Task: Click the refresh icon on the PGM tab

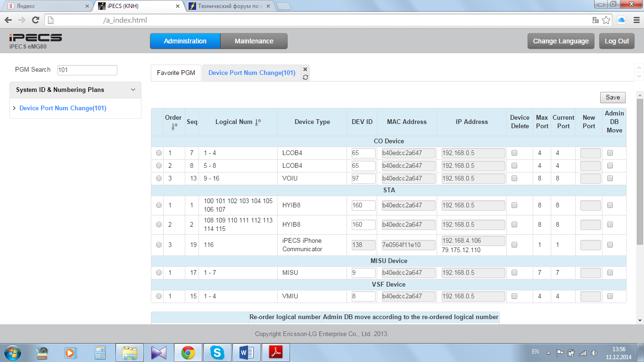Action: tap(305, 77)
